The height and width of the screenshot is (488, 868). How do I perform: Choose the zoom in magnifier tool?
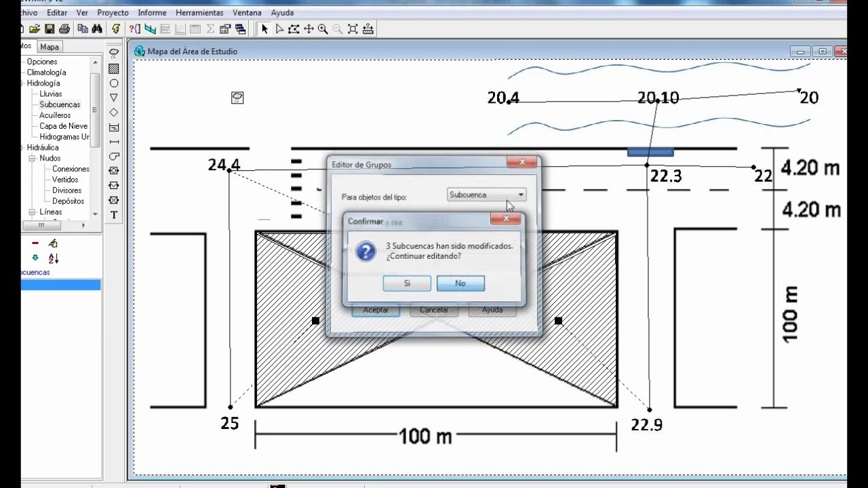tap(323, 29)
